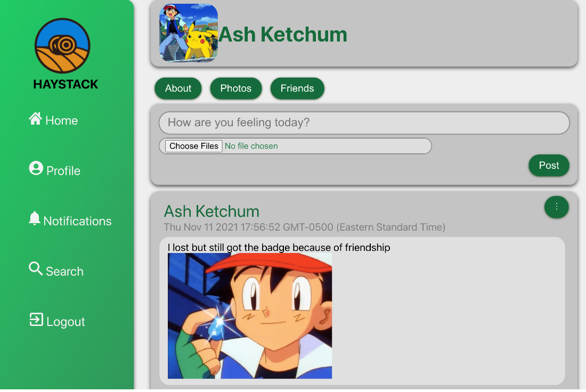Screen dimensions: 586x392
Task: Select the Home icon in the sidebar
Action: 36,119
